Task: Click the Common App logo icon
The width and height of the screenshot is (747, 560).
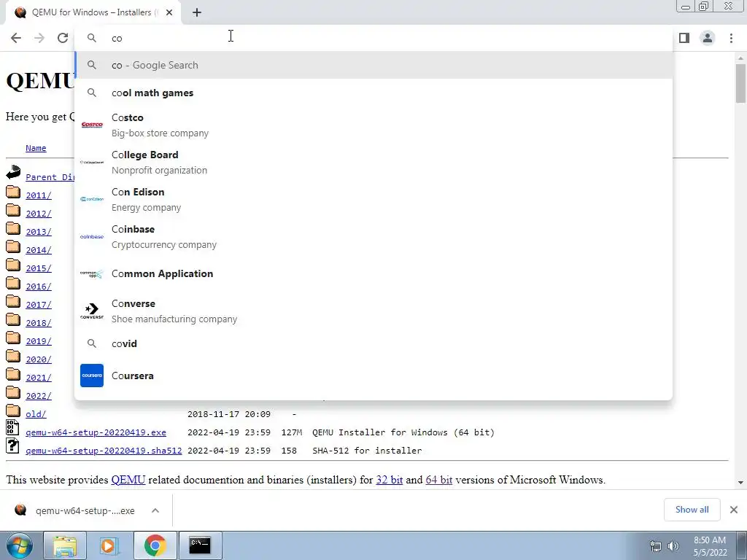Action: (x=92, y=274)
